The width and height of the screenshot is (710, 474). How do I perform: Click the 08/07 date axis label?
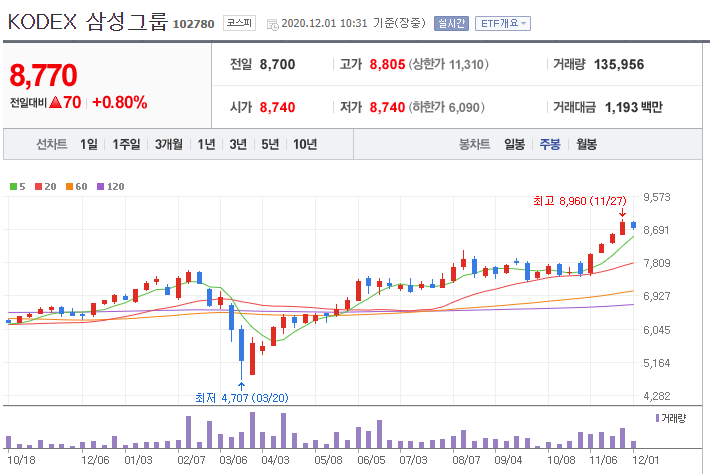(466, 460)
